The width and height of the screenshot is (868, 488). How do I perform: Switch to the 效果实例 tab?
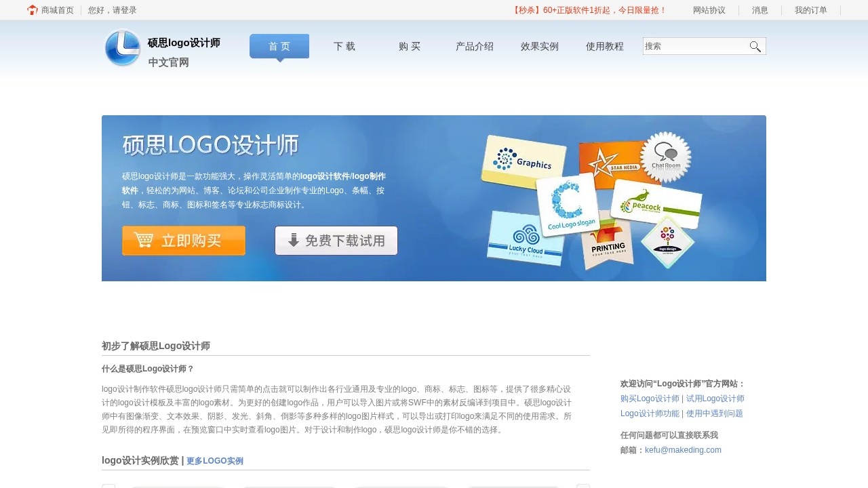click(538, 46)
